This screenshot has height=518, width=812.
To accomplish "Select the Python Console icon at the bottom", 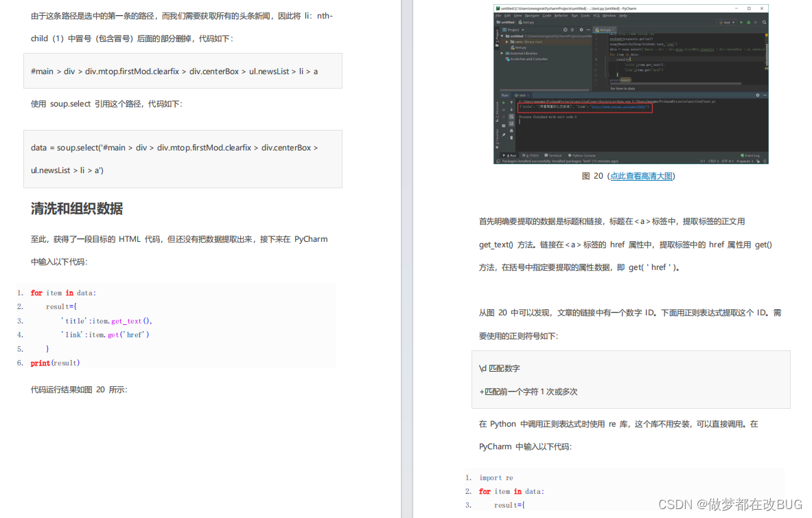I will [x=582, y=155].
